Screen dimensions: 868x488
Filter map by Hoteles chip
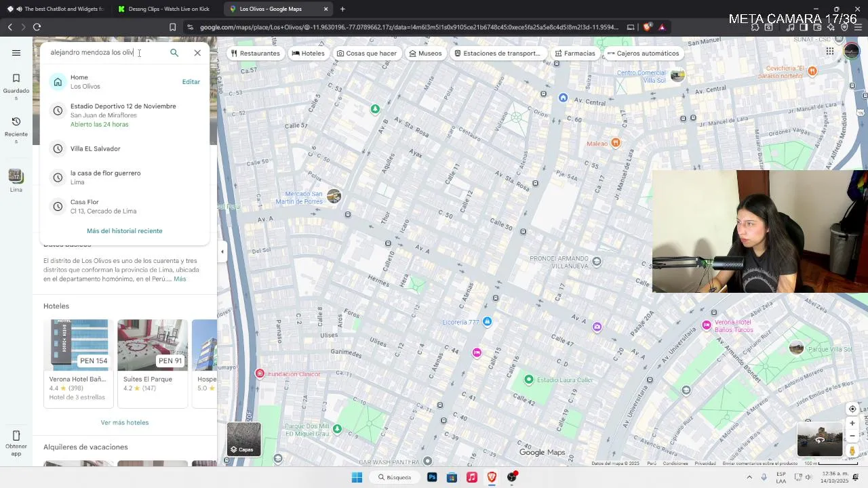coord(309,54)
